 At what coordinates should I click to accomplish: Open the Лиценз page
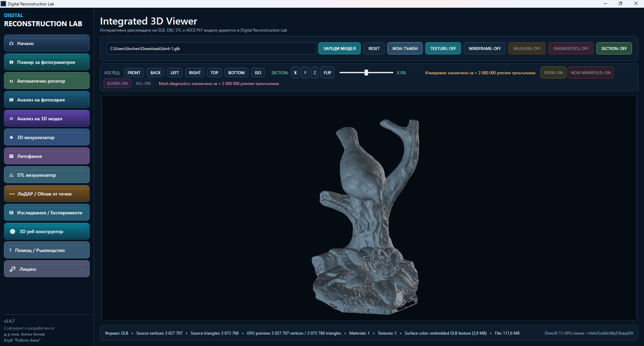[47, 269]
